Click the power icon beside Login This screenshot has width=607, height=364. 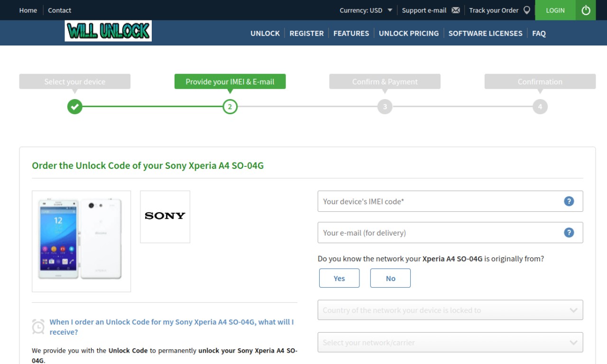coord(586,10)
